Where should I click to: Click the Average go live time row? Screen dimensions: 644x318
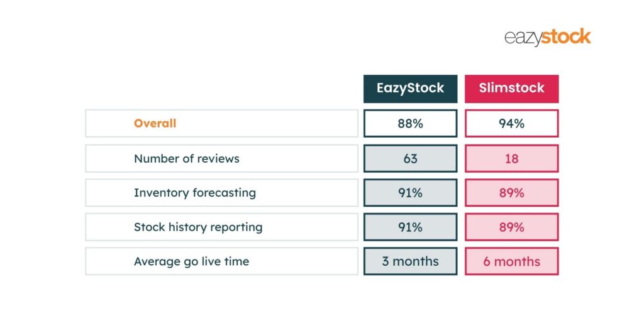pos(222,261)
